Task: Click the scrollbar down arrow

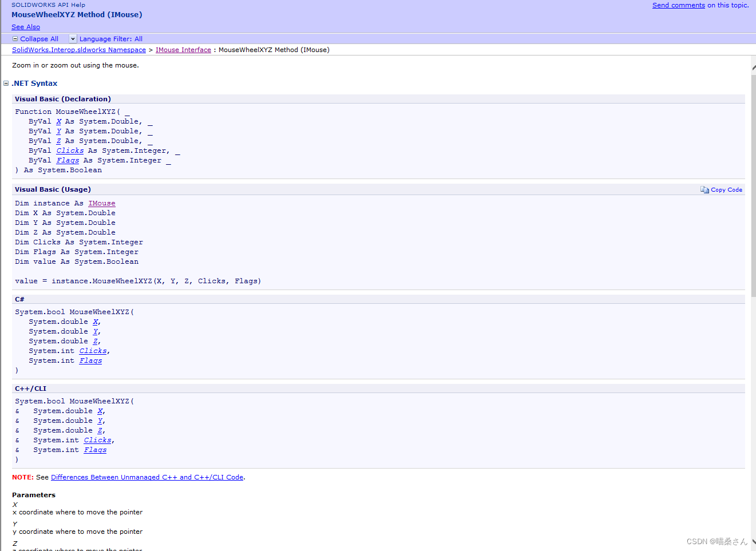Action: [753, 541]
